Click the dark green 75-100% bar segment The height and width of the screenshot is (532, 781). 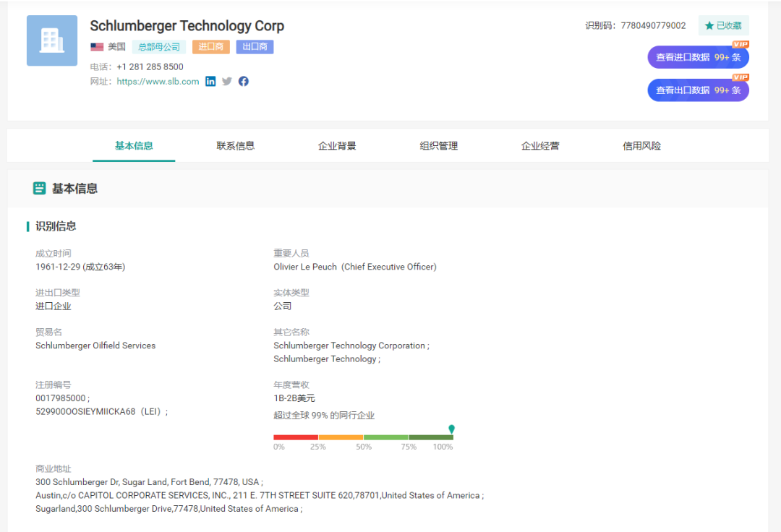431,437
